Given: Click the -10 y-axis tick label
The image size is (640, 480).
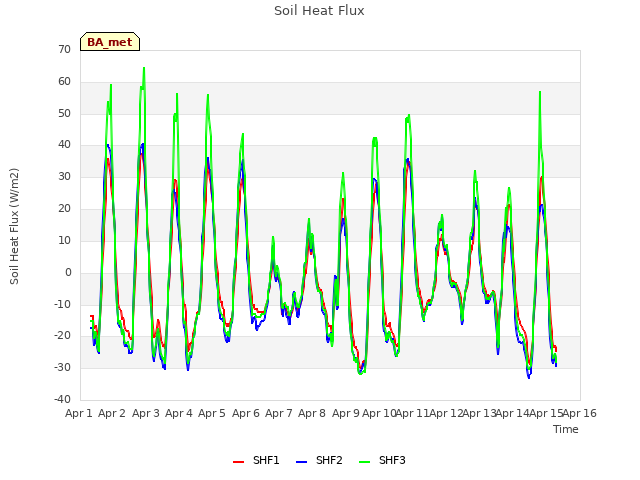Looking at the screenshot, I should coord(63,304).
